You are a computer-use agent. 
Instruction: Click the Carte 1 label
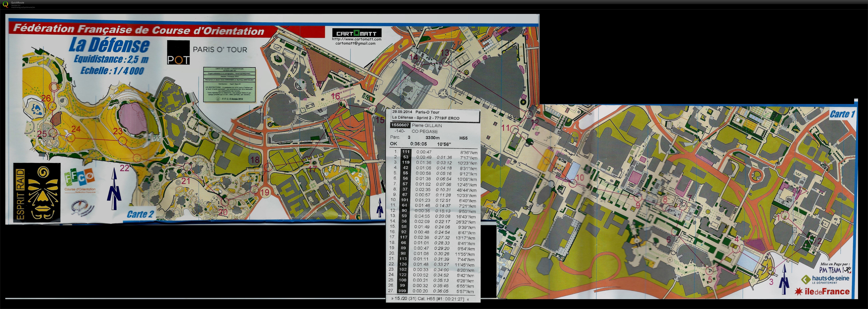coord(842,114)
